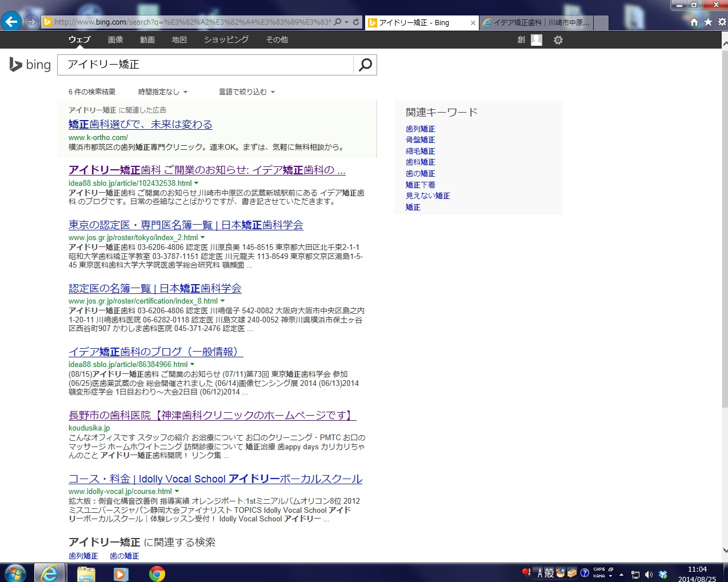Expand options arrow beside idea88.sblo.jp/article/102432538.html
The image size is (728, 582).
point(197,183)
